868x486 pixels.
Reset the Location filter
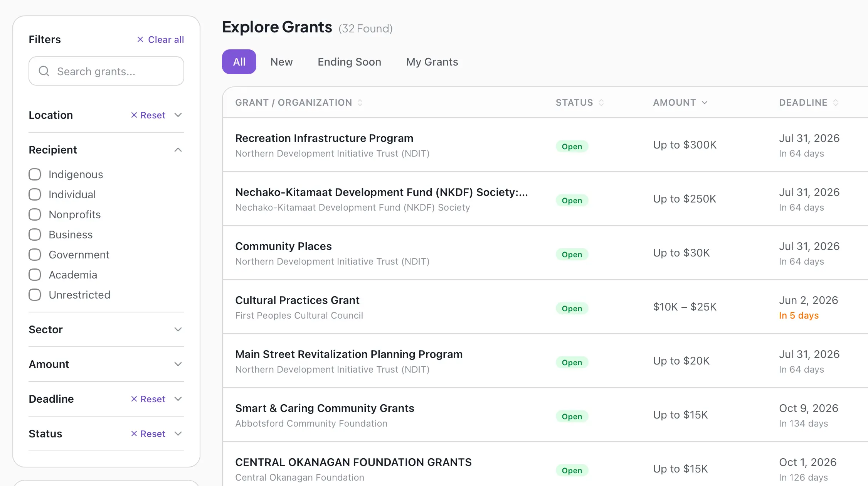pos(148,115)
